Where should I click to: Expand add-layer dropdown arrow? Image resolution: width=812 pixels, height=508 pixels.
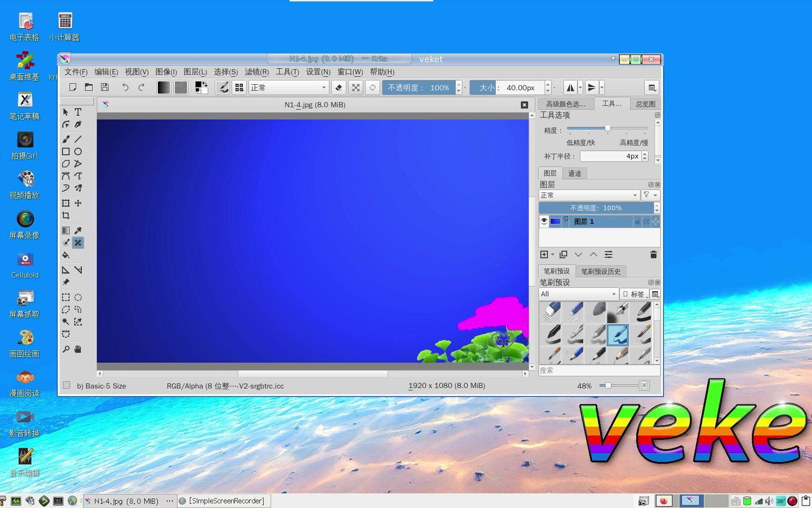click(553, 254)
